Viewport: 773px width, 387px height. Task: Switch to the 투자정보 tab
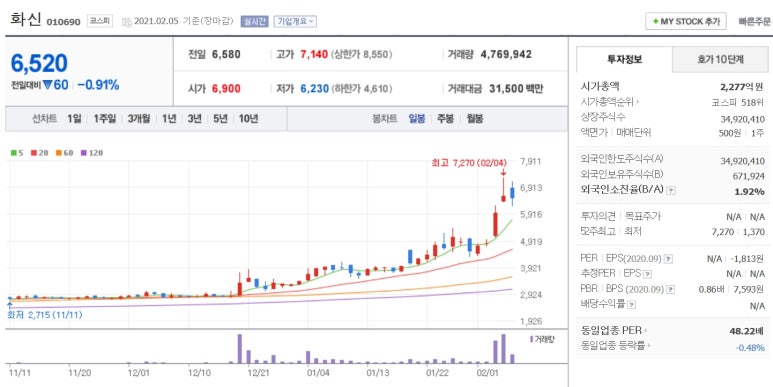pos(624,60)
